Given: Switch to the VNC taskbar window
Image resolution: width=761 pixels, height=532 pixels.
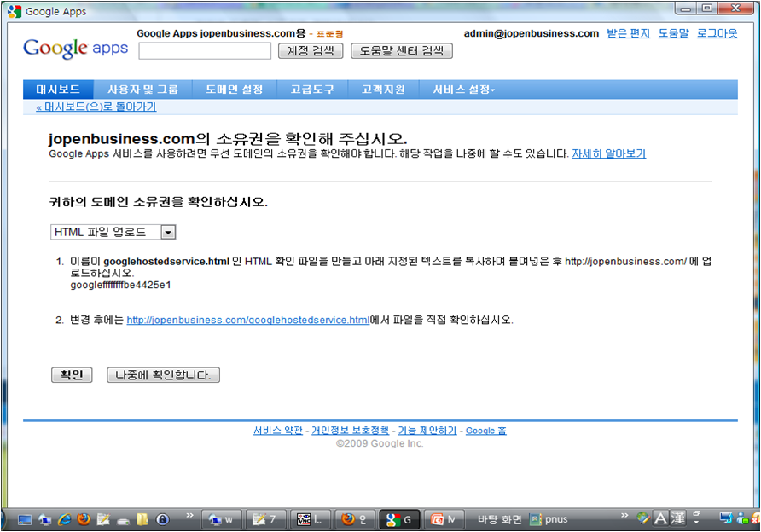Looking at the screenshot, I should tap(311, 519).
